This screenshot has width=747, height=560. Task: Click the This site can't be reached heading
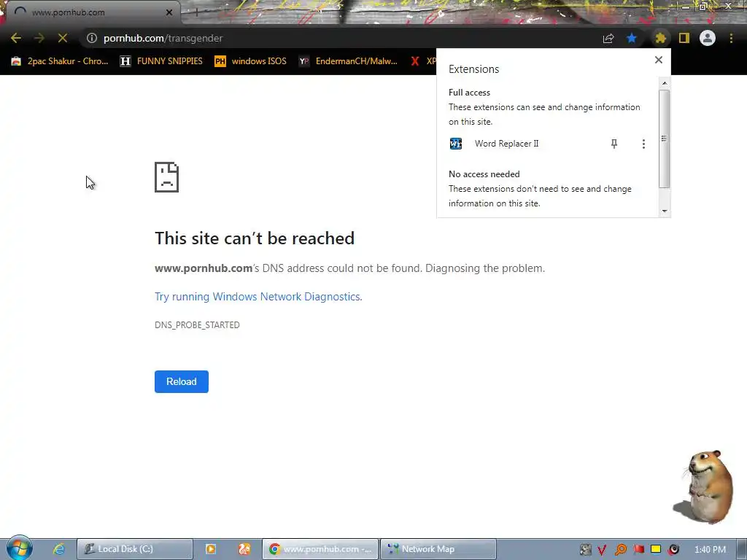(x=255, y=238)
